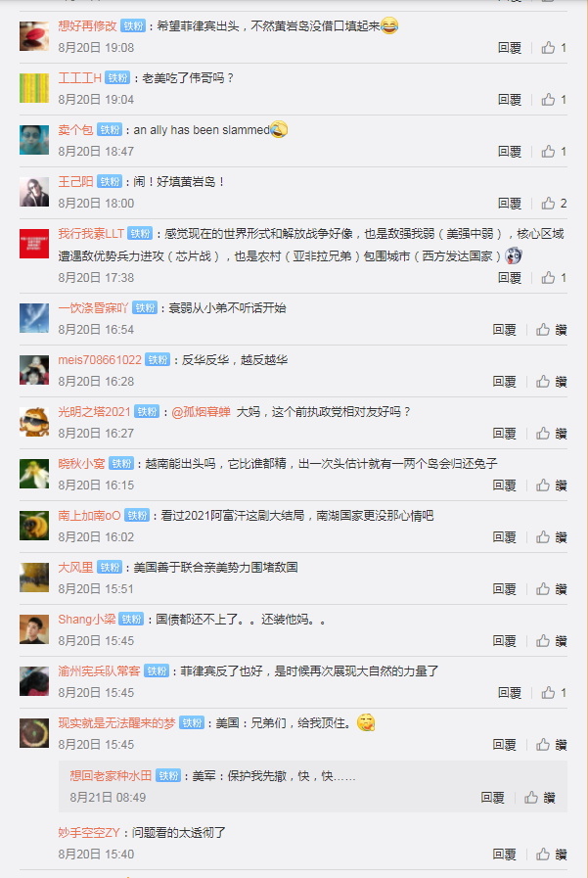The height and width of the screenshot is (878, 588).
Task: Click the 铁粉 badge next to 大风里
Action: point(110,568)
